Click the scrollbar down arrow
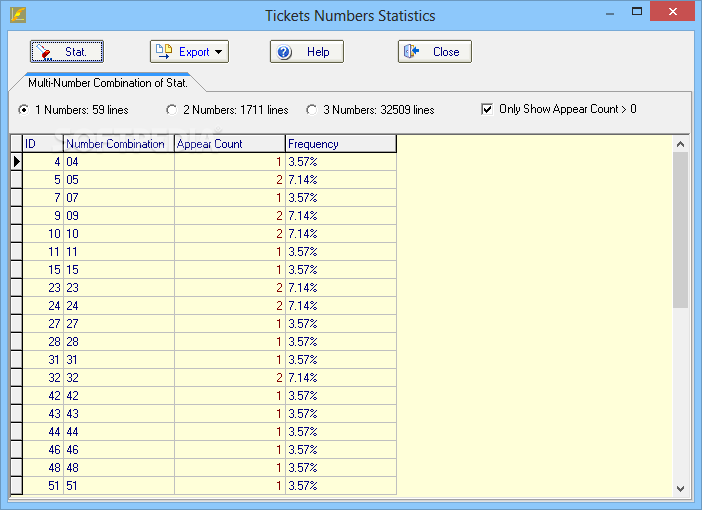The width and height of the screenshot is (702, 510). pos(681,489)
